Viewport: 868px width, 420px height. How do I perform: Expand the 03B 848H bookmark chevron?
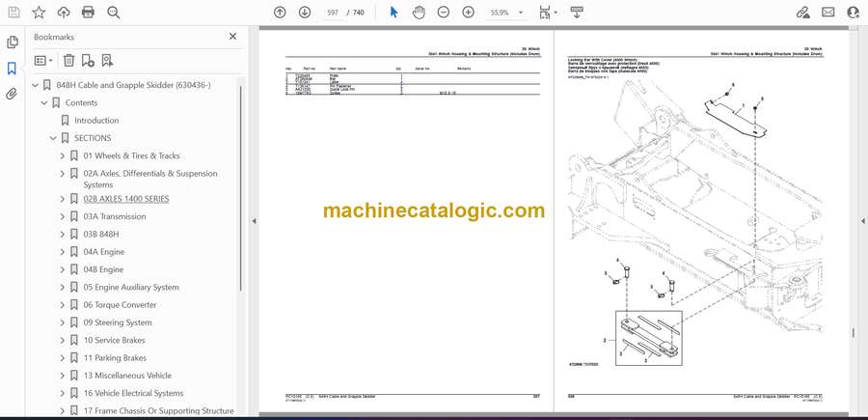63,235
